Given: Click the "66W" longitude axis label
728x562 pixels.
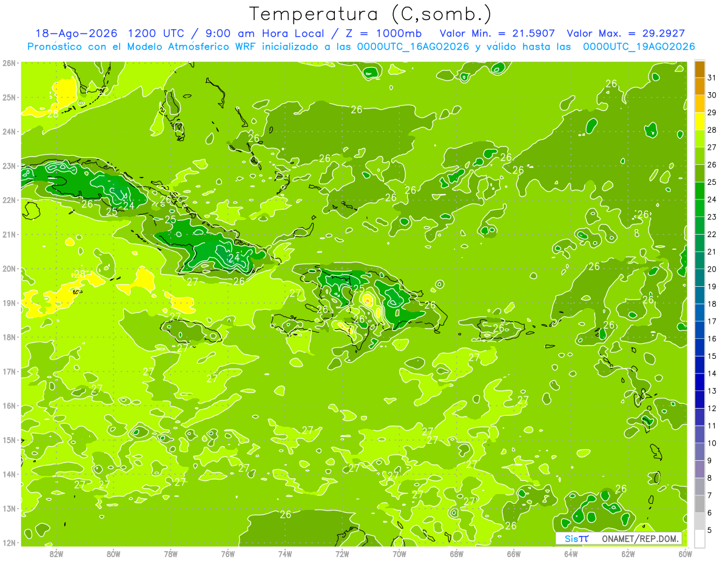Looking at the screenshot, I should click(x=514, y=554).
